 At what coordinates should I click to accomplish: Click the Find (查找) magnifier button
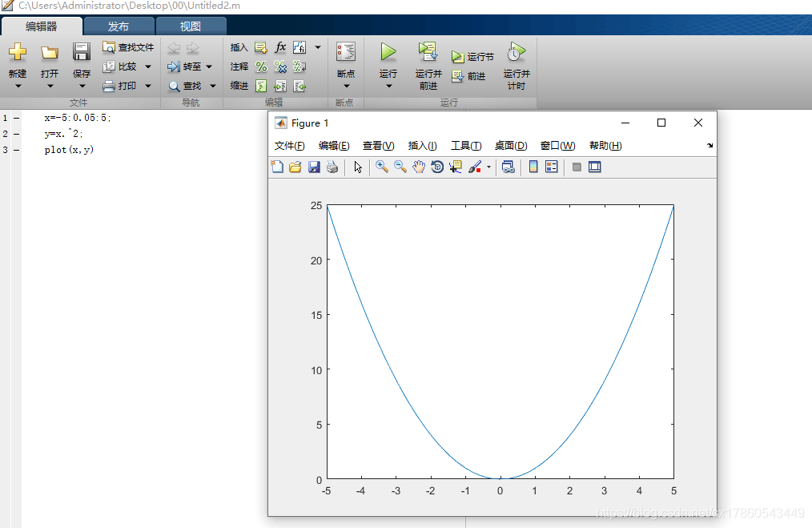tap(185, 86)
